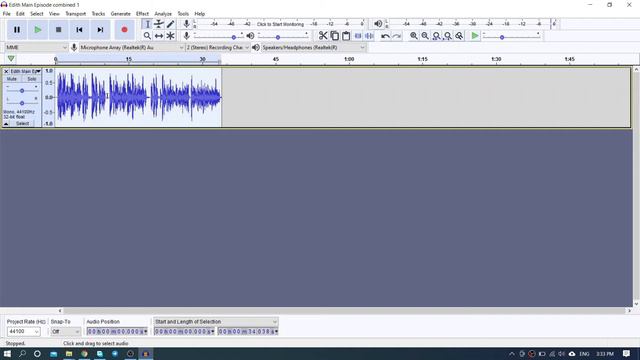This screenshot has height=360, width=640.
Task: Click the Zoom In icon
Action: coord(413,36)
